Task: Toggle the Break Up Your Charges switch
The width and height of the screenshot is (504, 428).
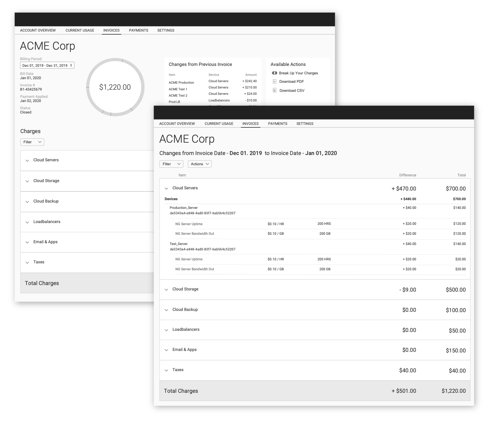Action: (x=274, y=73)
